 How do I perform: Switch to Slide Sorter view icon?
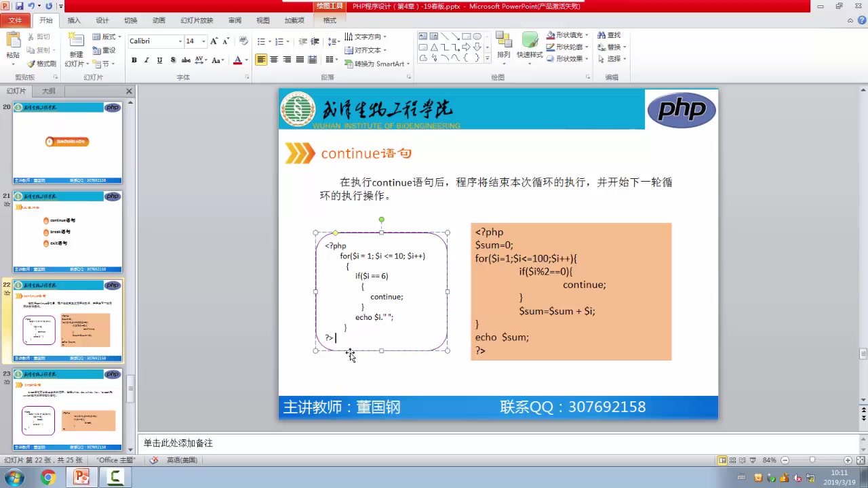[733, 460]
